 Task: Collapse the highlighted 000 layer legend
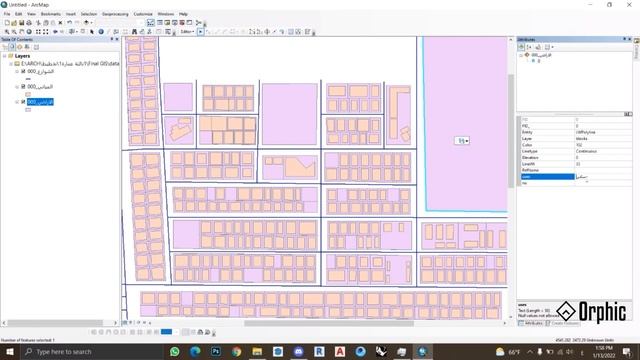tap(17, 102)
